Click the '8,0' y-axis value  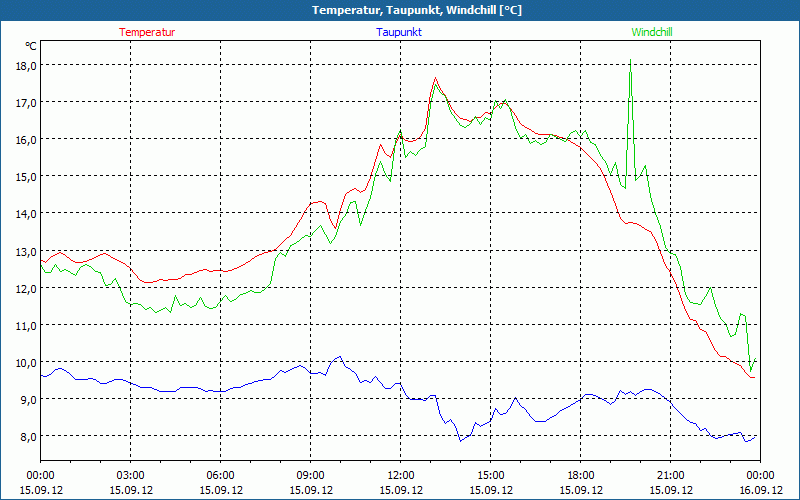pyautogui.click(x=28, y=437)
